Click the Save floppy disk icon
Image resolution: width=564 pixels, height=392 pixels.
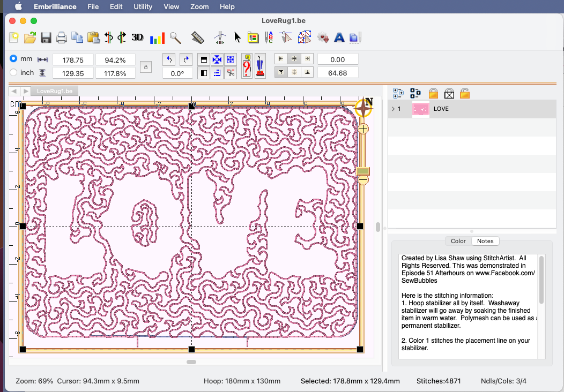46,37
